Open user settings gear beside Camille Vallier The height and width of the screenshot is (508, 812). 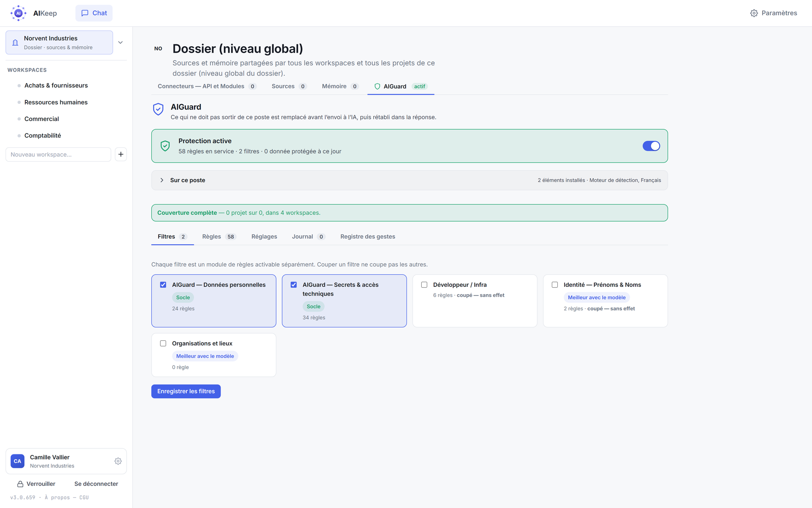coord(118,461)
